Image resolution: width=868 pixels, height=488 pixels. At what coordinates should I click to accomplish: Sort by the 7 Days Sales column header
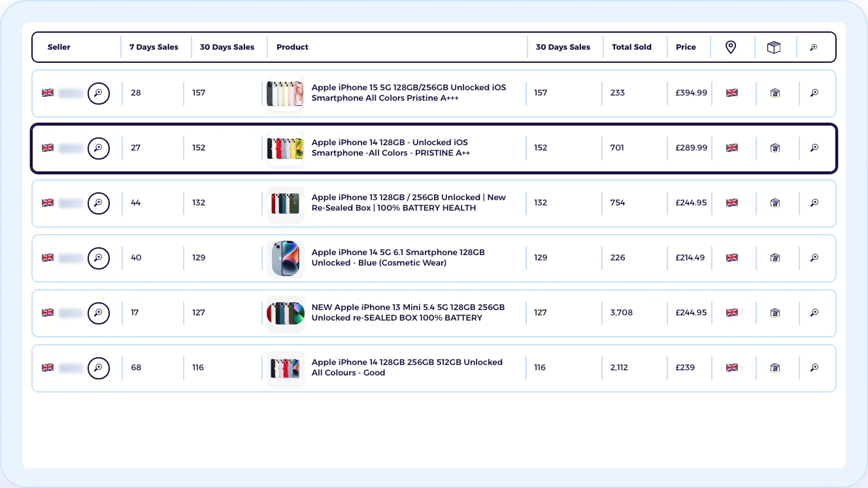click(154, 47)
